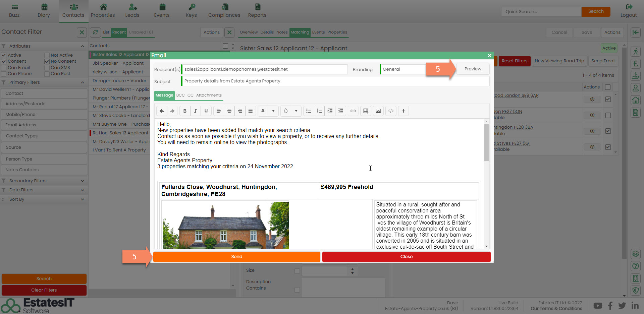Viewport: 644px width, 314px height.
Task: Click the undo arrow in the editor toolbar
Action: [162, 111]
